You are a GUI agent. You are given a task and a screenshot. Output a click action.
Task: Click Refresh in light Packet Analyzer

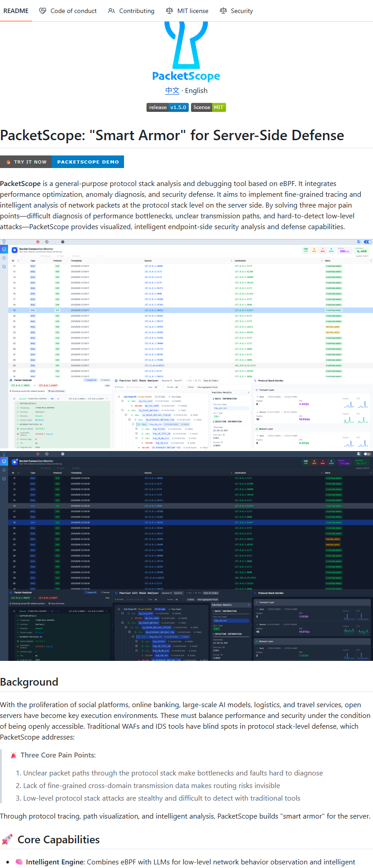pyautogui.click(x=105, y=380)
